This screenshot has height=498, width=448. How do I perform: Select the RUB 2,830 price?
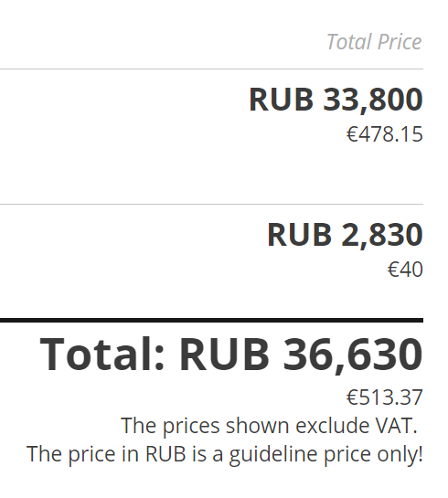click(x=345, y=235)
